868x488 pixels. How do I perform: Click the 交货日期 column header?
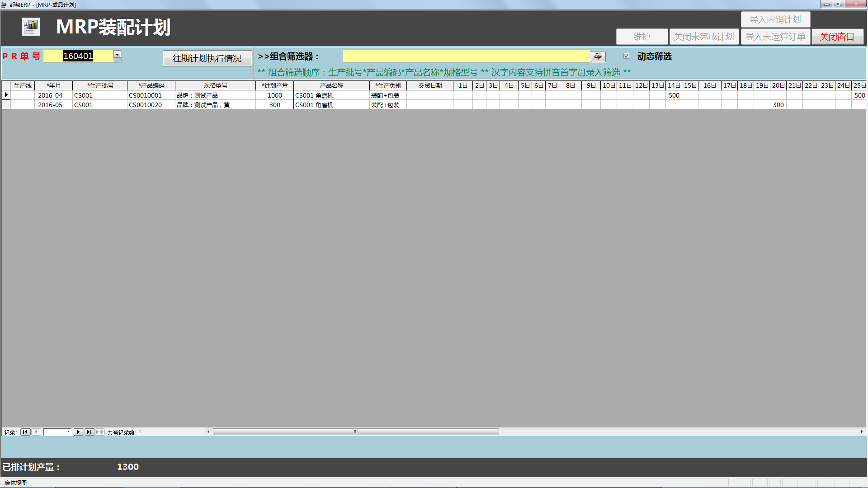tap(430, 85)
